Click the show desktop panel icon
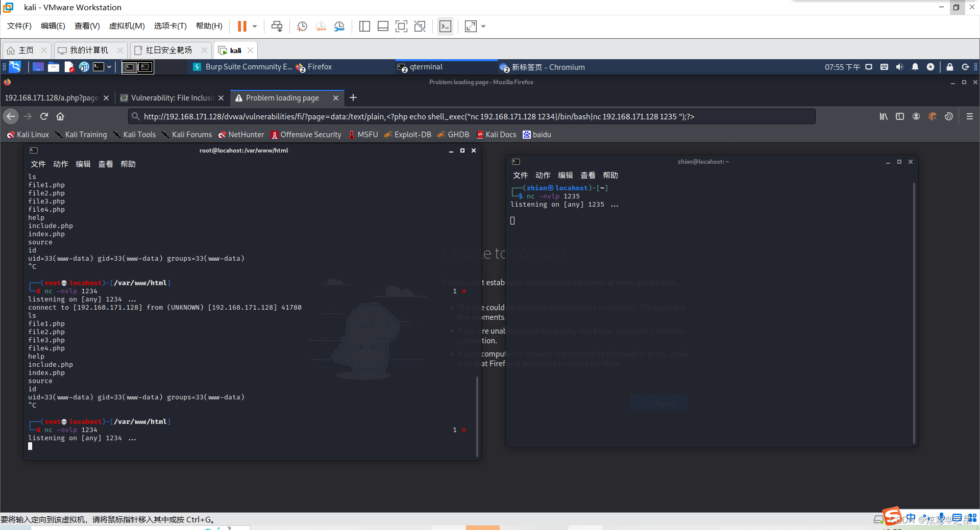The image size is (980, 530). 38,67
